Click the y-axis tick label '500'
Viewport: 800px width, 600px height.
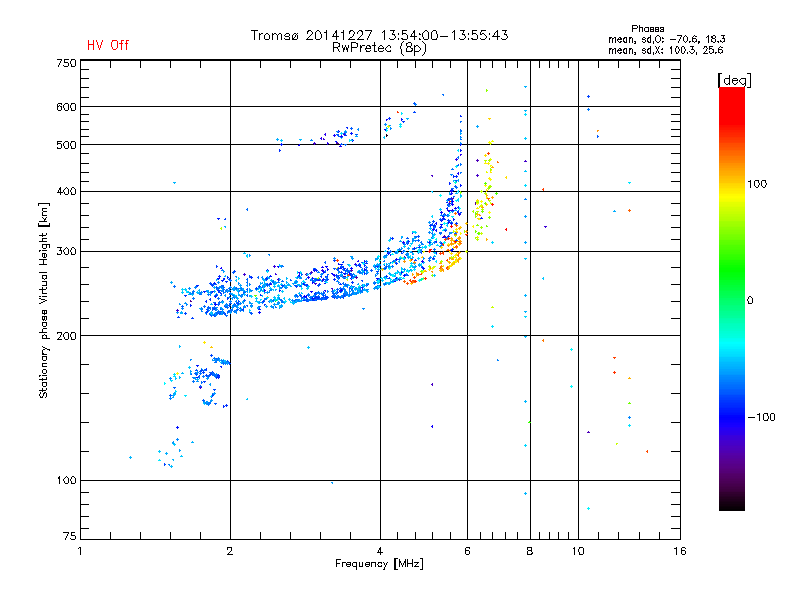coord(66,145)
